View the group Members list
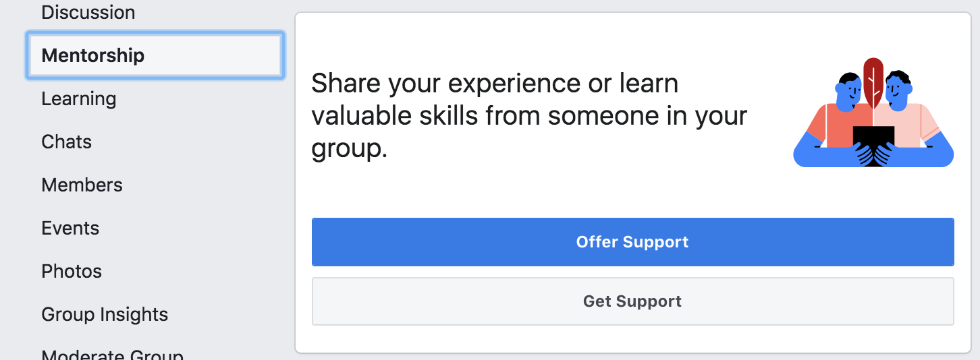 (82, 185)
